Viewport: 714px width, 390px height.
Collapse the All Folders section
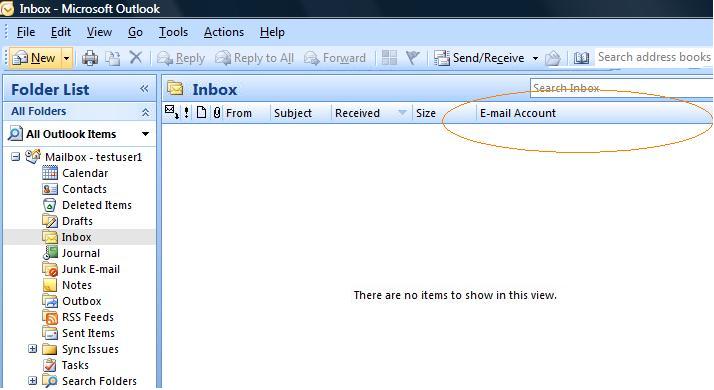click(x=145, y=112)
